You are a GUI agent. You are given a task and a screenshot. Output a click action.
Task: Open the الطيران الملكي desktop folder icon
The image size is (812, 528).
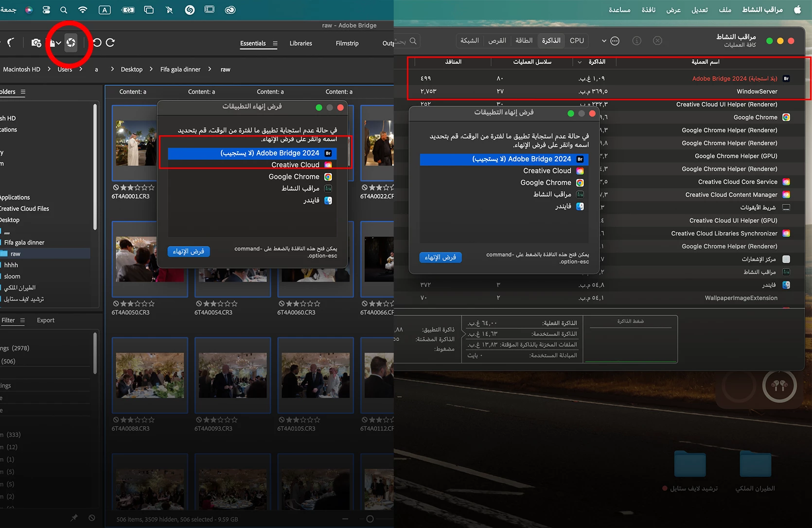coord(755,465)
